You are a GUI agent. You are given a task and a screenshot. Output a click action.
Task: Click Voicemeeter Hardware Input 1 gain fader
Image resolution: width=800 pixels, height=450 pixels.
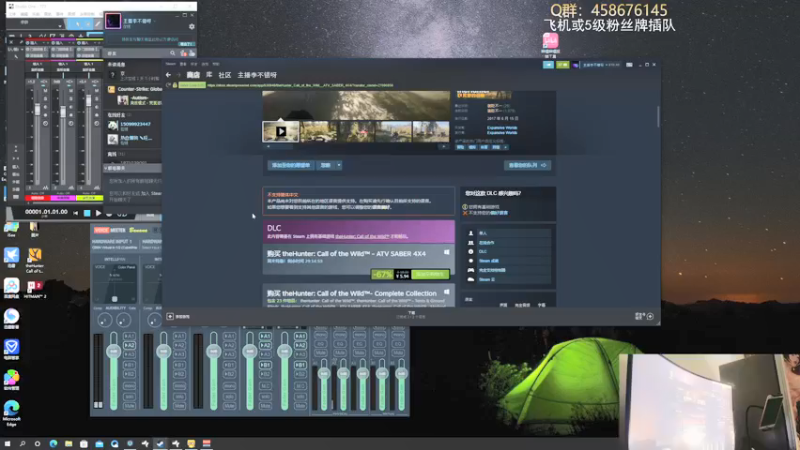click(114, 352)
